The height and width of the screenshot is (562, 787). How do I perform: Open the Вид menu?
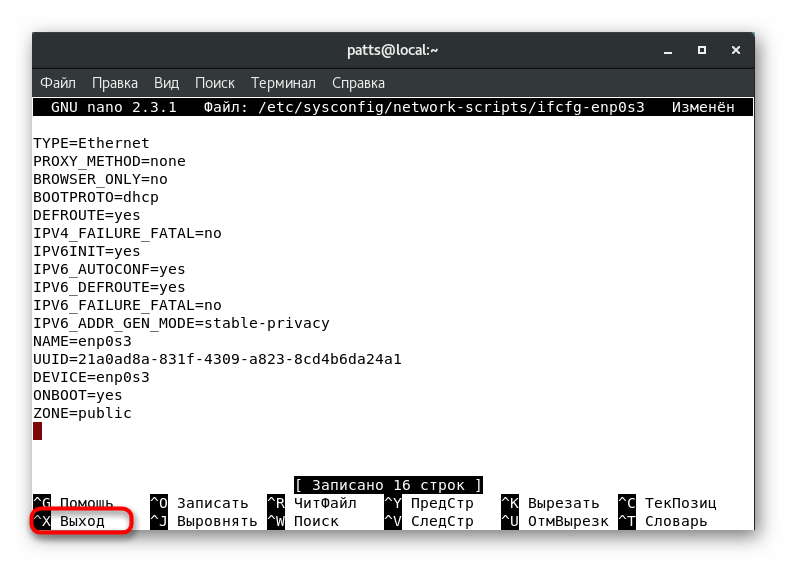[x=166, y=83]
